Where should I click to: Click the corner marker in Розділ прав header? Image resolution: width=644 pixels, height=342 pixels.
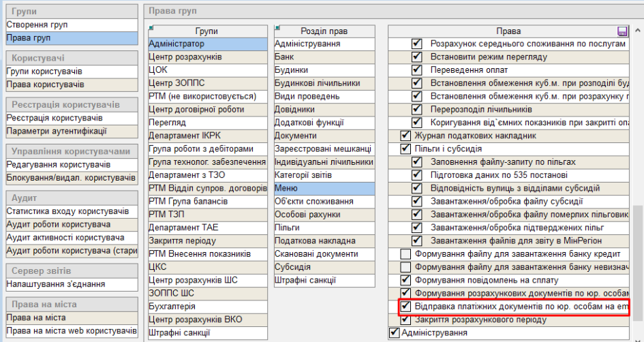[277, 28]
